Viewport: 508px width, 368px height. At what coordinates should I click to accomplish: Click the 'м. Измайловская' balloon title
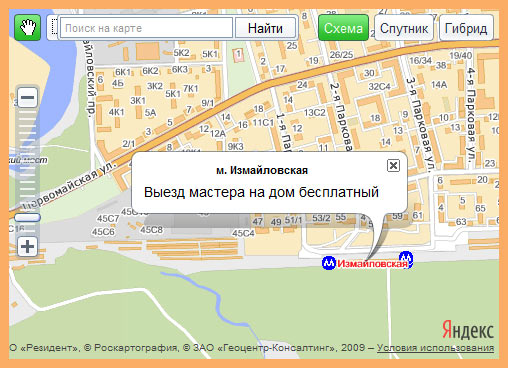coord(262,170)
